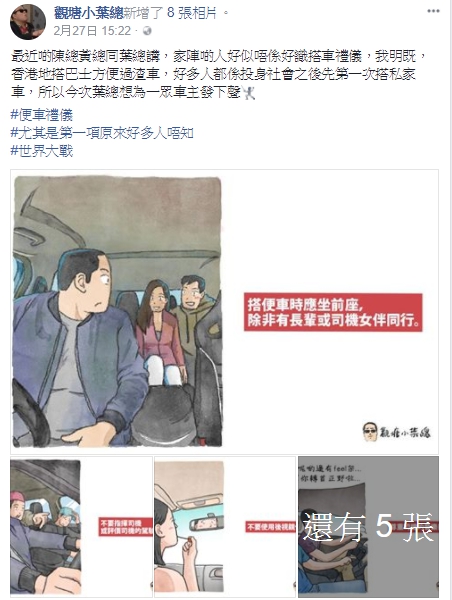Open the 觀塘小葉總 page name link
Screen dimensions: 452x600
(88, 13)
